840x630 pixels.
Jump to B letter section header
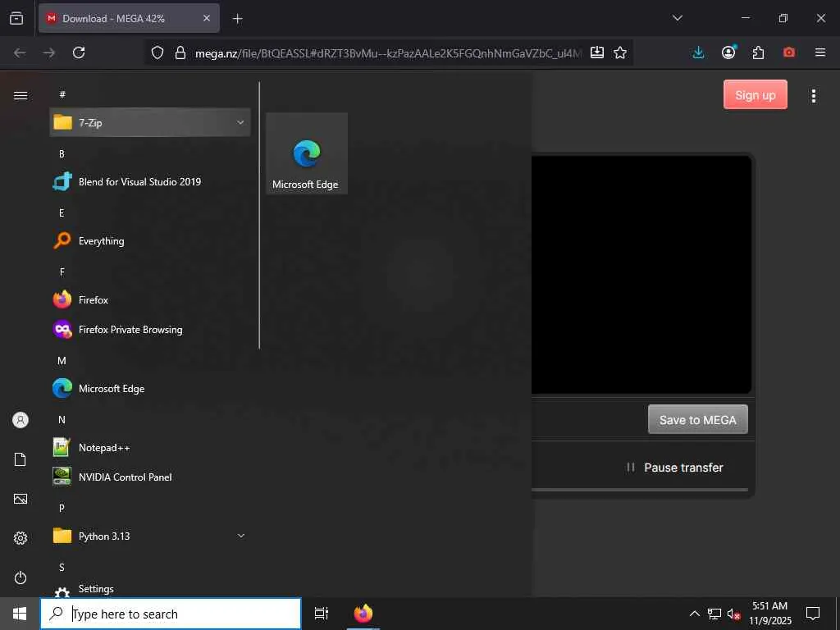pos(62,153)
